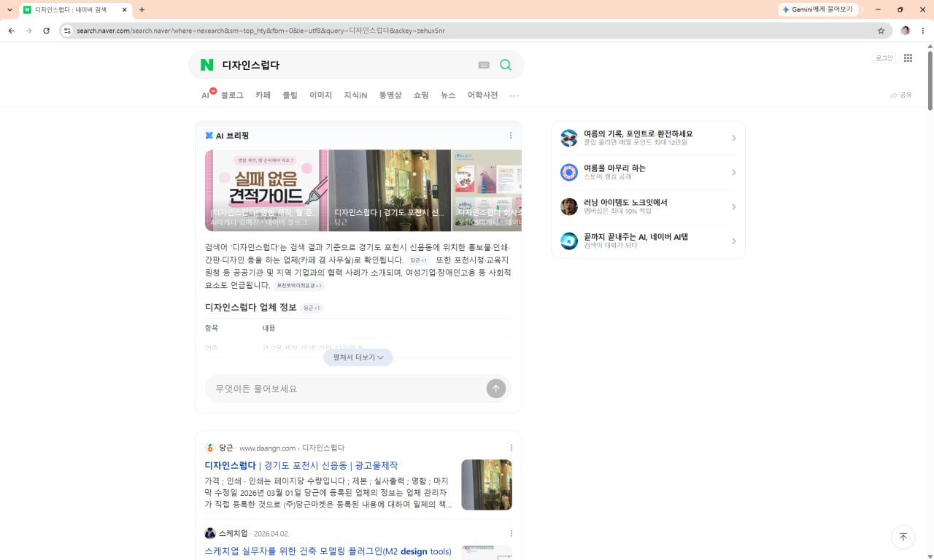
Task: Click the send arrow button
Action: 496,389
